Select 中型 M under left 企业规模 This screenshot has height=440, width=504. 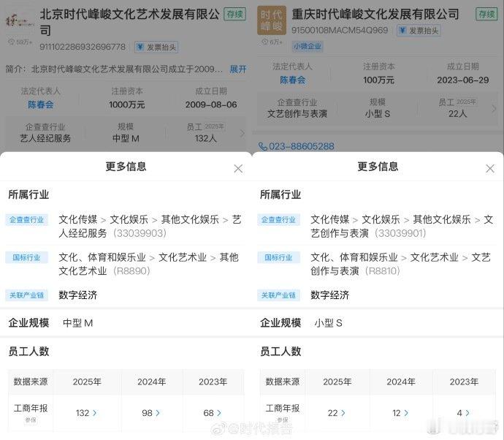[77, 323]
